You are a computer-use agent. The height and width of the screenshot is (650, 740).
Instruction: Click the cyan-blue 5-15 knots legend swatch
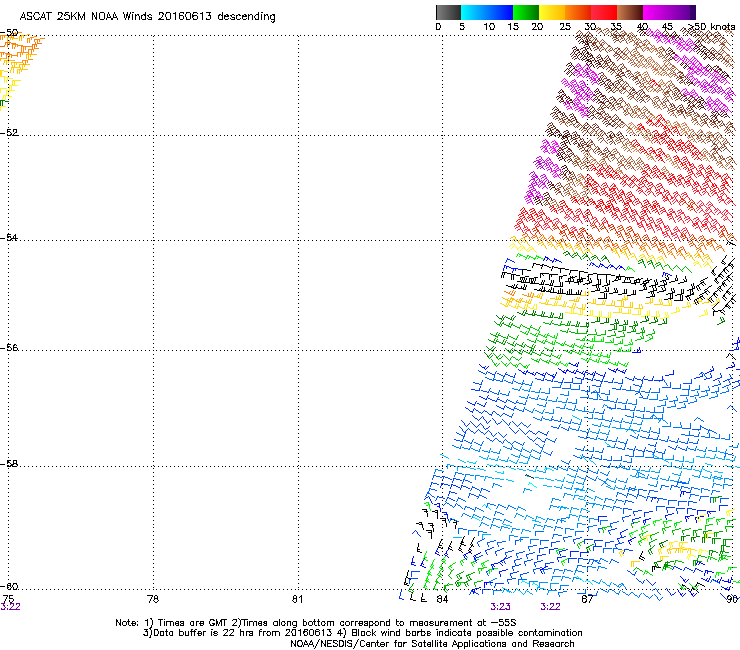tap(487, 12)
